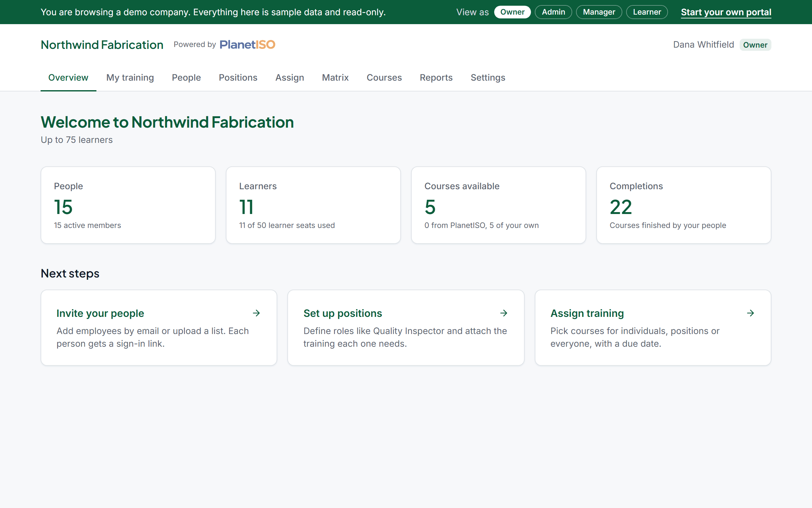Click 'Courses finished by your people' text
The height and width of the screenshot is (508, 812).
click(668, 225)
